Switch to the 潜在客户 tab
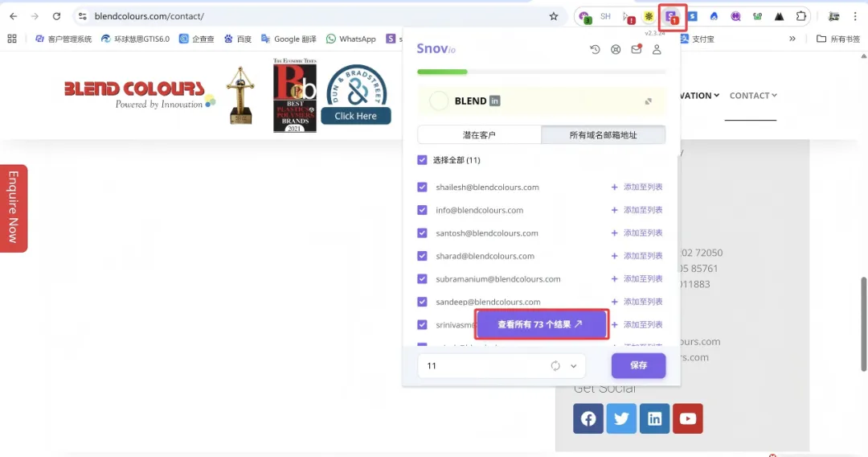 tap(479, 134)
